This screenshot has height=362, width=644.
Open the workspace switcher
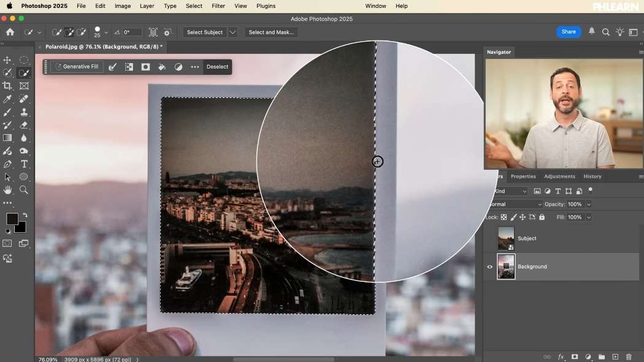pyautogui.click(x=633, y=32)
